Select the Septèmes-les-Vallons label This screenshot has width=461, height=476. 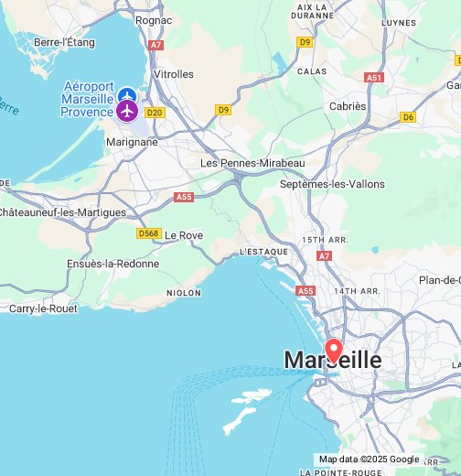coord(332,184)
